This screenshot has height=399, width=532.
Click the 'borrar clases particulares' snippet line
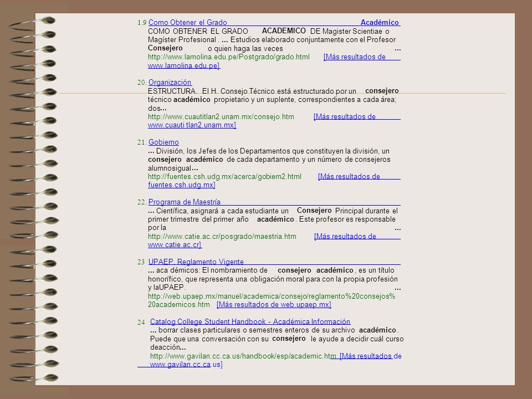[274, 330]
